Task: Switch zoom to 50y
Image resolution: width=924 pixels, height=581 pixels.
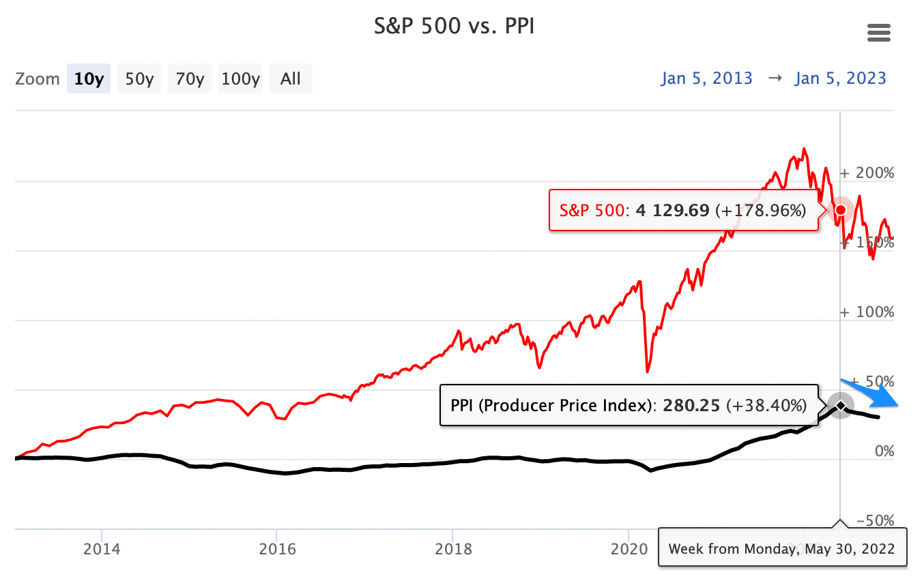Action: coord(139,79)
